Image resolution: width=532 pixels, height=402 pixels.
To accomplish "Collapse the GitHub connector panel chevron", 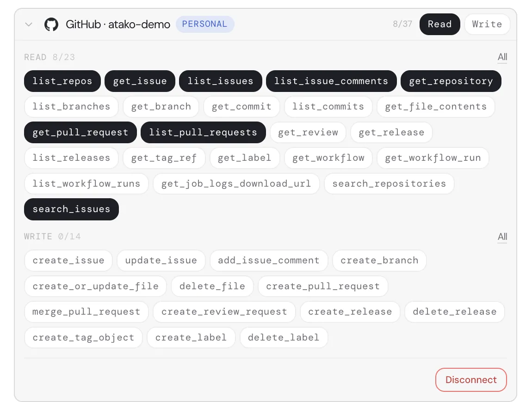I will tap(29, 24).
